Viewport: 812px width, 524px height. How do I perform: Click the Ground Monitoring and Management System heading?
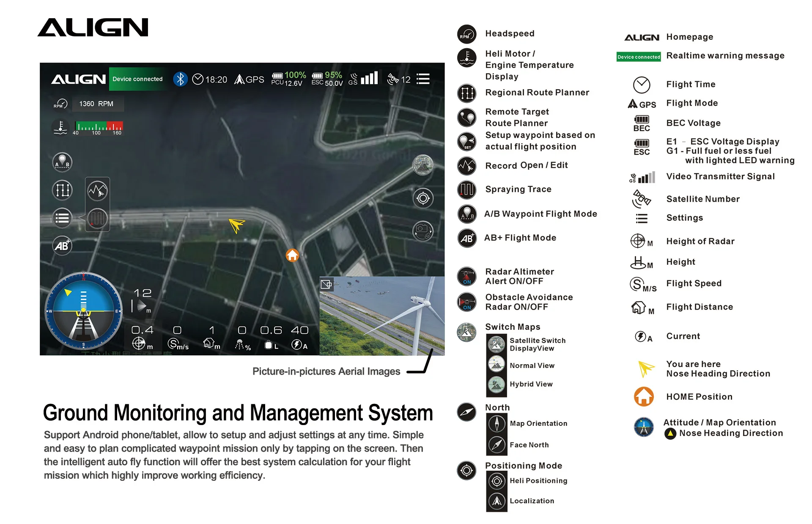pyautogui.click(x=238, y=413)
